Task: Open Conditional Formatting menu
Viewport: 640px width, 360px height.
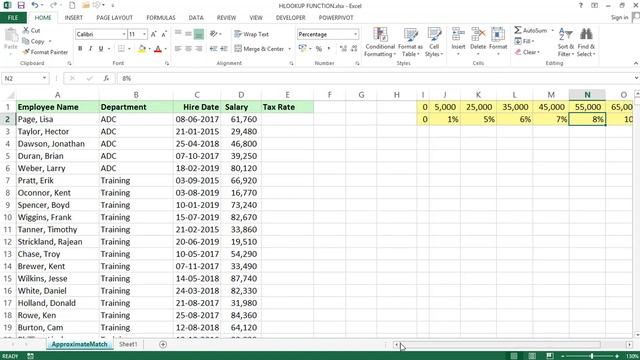Action: [x=380, y=42]
